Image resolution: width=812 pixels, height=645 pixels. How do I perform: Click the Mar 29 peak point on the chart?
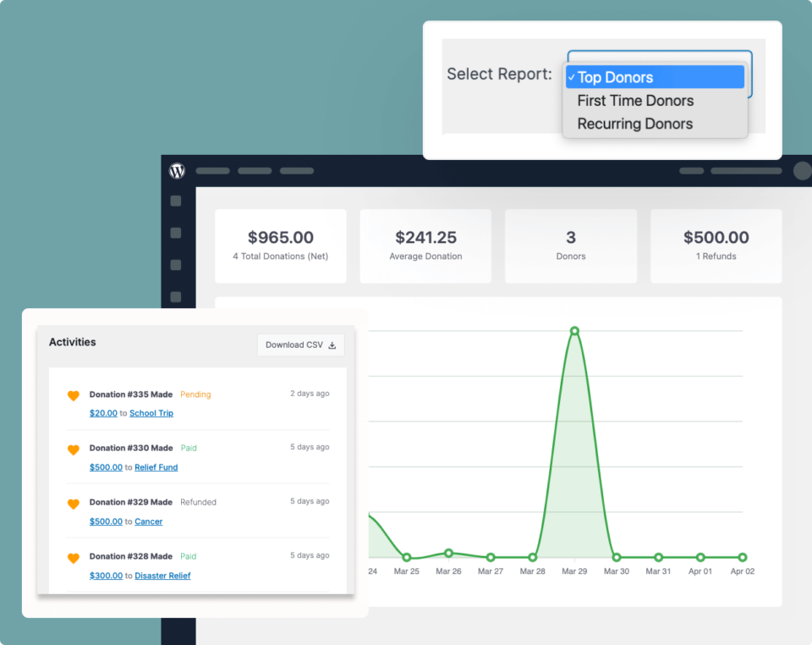pyautogui.click(x=574, y=332)
